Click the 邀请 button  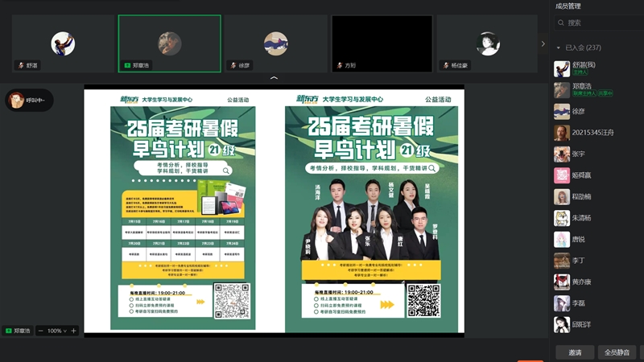[575, 352]
